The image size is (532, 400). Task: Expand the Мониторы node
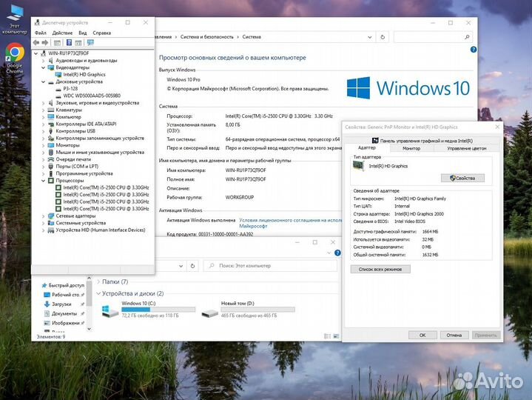(x=43, y=145)
